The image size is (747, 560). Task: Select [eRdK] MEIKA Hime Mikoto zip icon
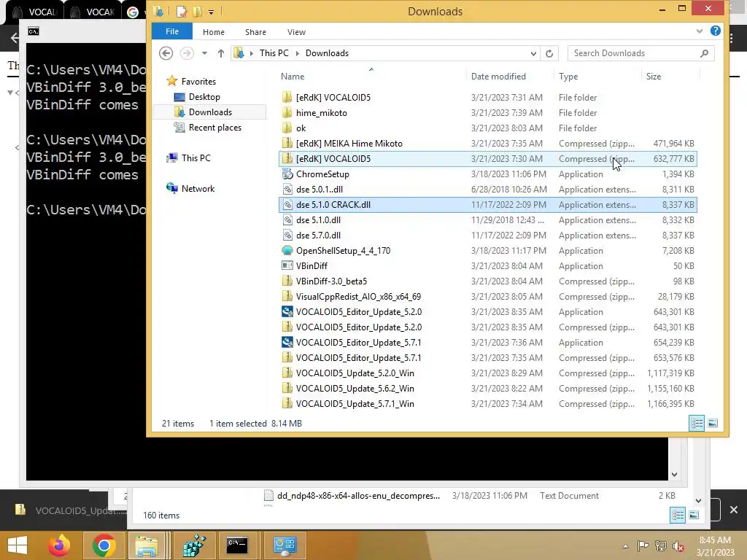tap(287, 144)
